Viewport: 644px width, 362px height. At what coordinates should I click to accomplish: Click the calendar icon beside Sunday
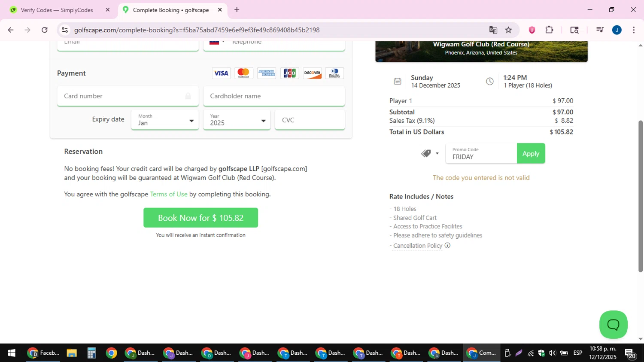pyautogui.click(x=398, y=81)
